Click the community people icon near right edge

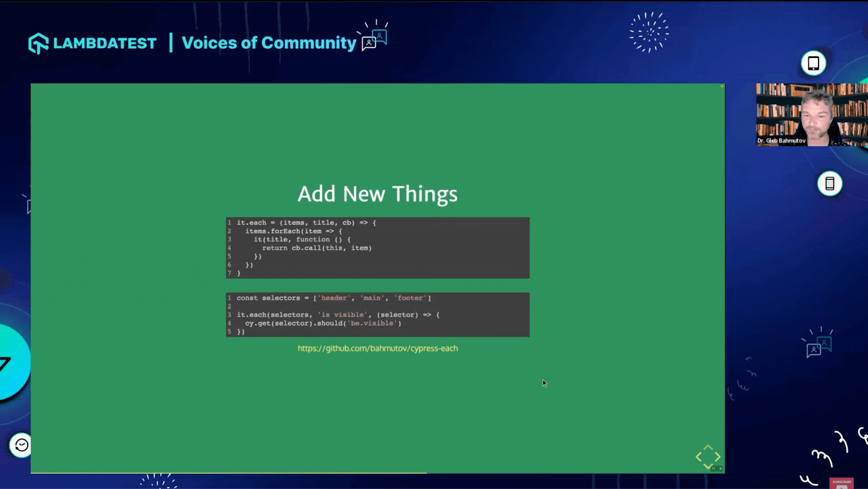tap(818, 343)
